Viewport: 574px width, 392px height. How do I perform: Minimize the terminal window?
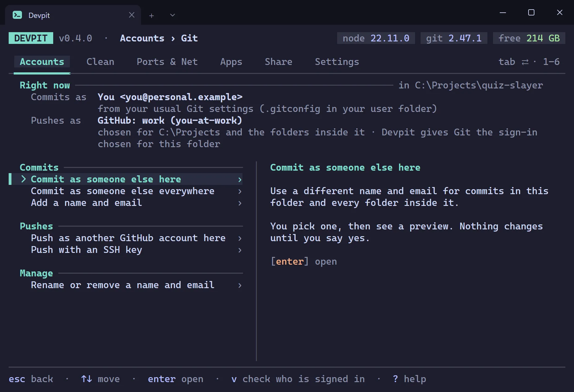point(503,13)
